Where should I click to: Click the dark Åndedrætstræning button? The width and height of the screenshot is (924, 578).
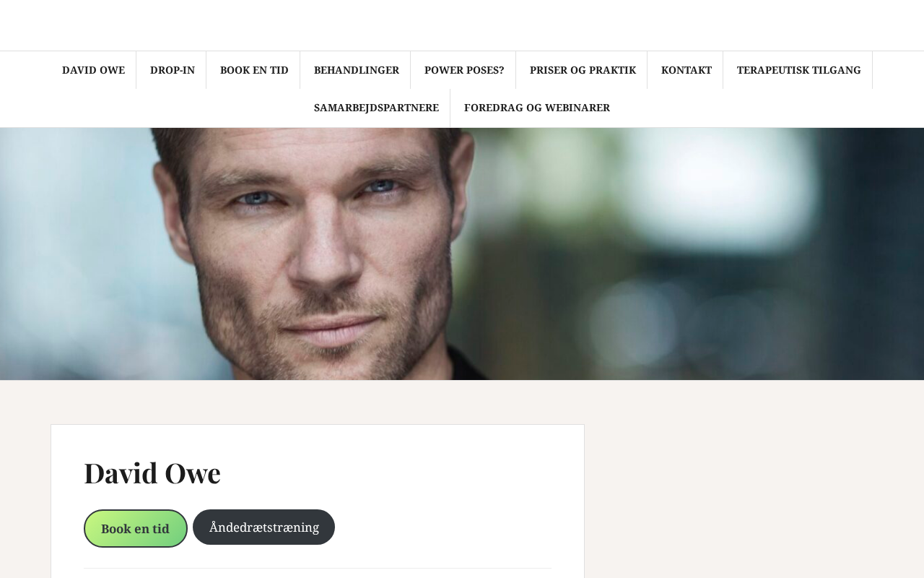point(263,527)
